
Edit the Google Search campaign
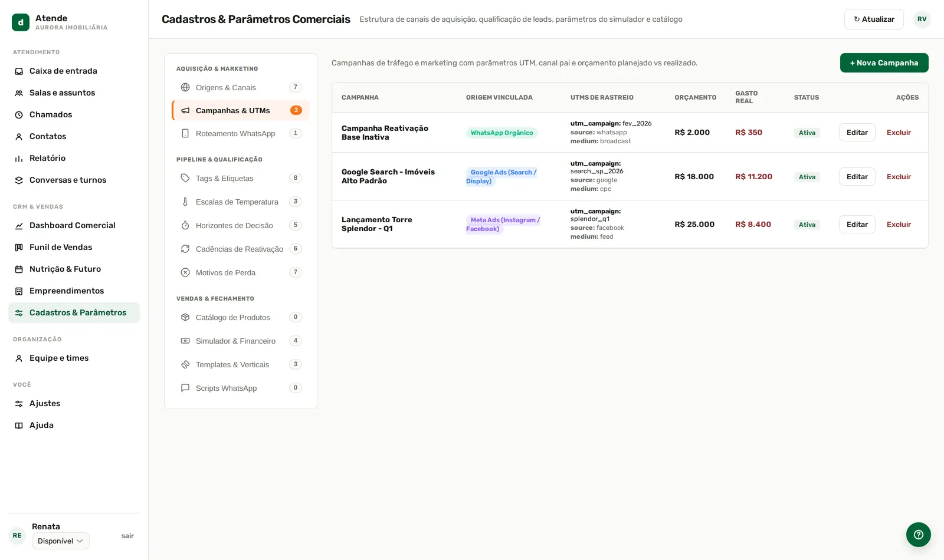point(857,177)
